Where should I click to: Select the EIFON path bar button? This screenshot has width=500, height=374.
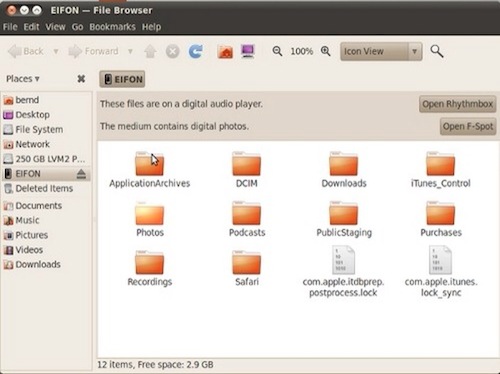(x=122, y=79)
